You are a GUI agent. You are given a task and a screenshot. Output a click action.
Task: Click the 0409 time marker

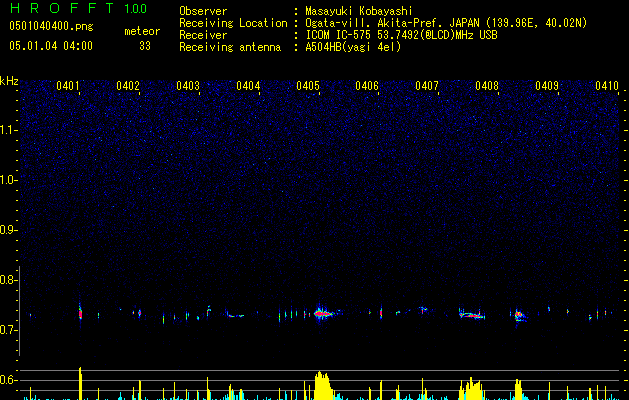pos(547,86)
